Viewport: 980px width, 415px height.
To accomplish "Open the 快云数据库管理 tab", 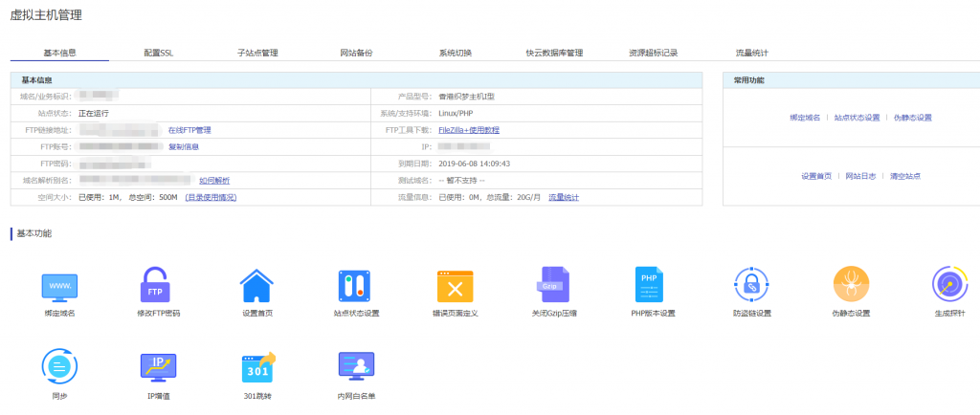I will (554, 53).
